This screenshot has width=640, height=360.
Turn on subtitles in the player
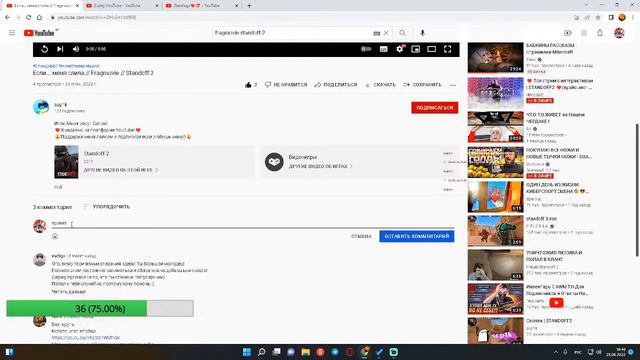coord(383,49)
